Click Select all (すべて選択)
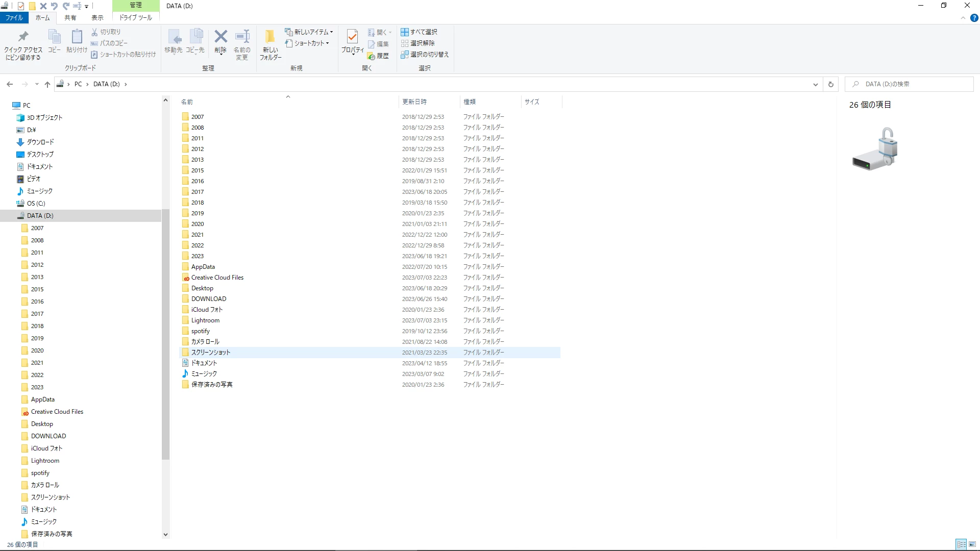This screenshot has width=980, height=551. [x=419, y=32]
